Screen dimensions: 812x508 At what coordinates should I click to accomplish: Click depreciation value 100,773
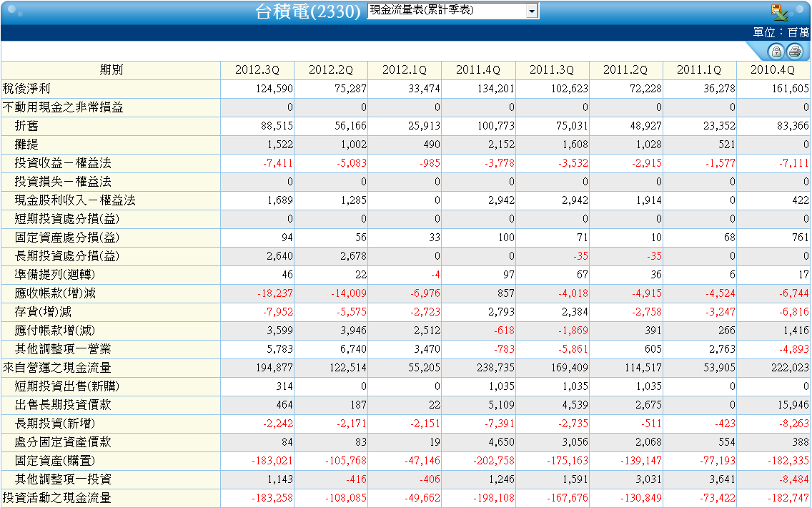coord(495,127)
